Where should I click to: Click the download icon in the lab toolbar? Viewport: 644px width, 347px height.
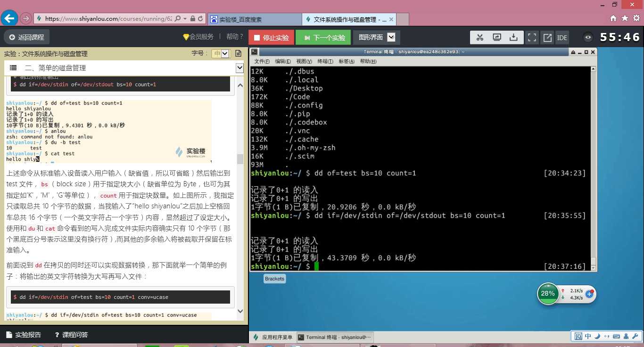point(514,38)
